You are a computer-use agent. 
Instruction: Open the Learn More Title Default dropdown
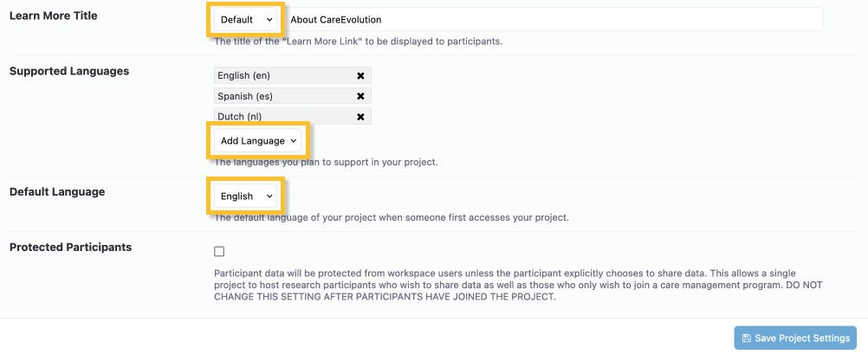coord(246,19)
